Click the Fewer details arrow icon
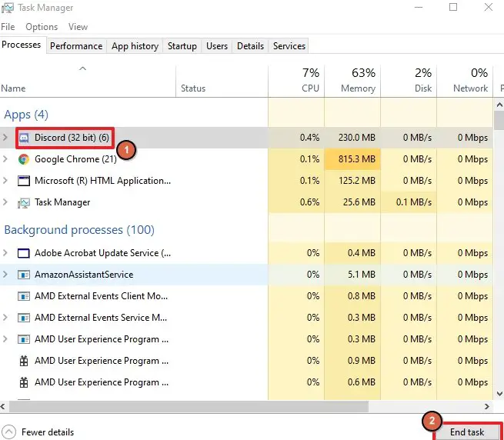The image size is (504, 440). coord(8,432)
